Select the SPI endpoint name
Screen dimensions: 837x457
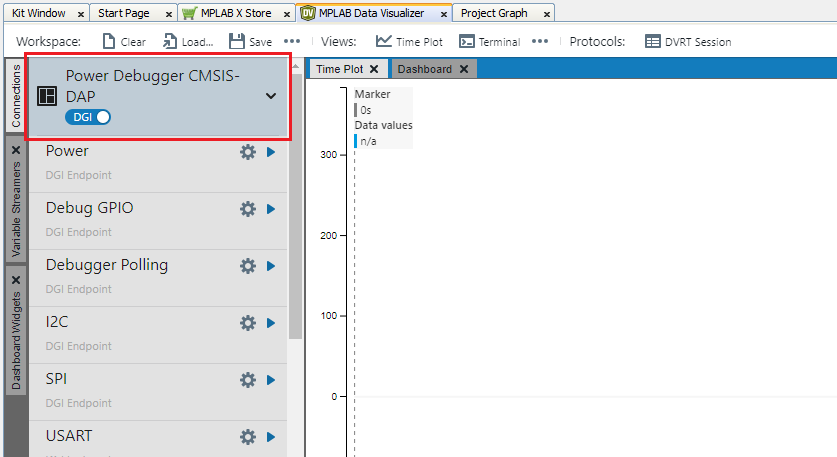point(56,379)
